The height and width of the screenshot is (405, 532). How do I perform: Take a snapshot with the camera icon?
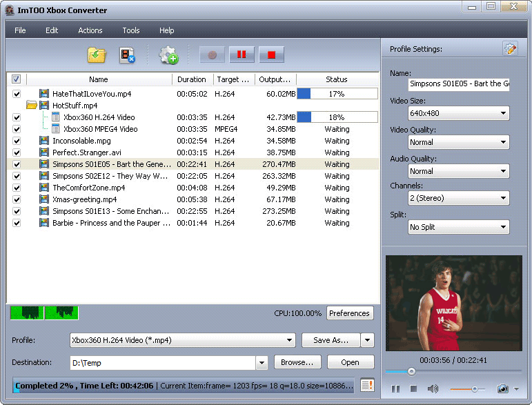(x=502, y=388)
